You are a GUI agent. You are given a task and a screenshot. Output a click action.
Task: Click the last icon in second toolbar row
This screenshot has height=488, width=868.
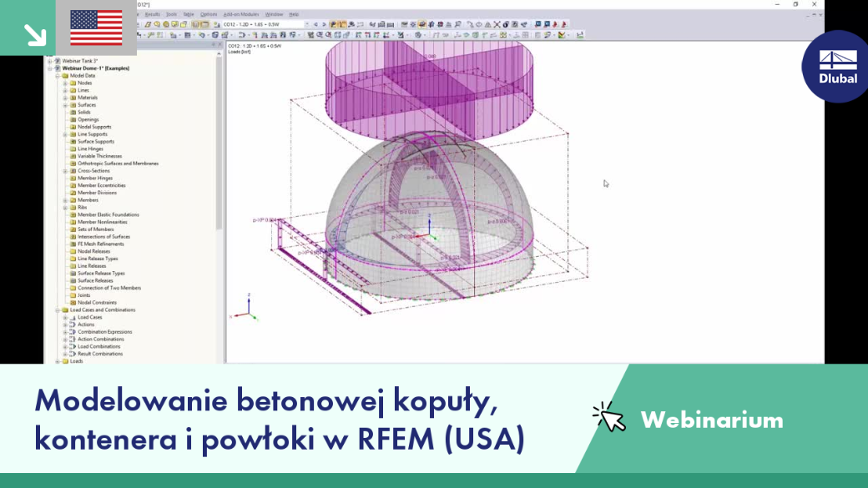coord(579,35)
